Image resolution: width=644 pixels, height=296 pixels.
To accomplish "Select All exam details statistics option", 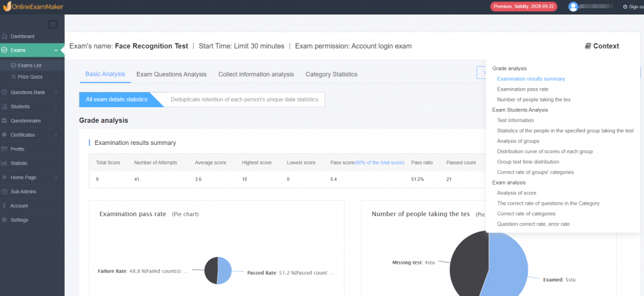I will point(116,100).
